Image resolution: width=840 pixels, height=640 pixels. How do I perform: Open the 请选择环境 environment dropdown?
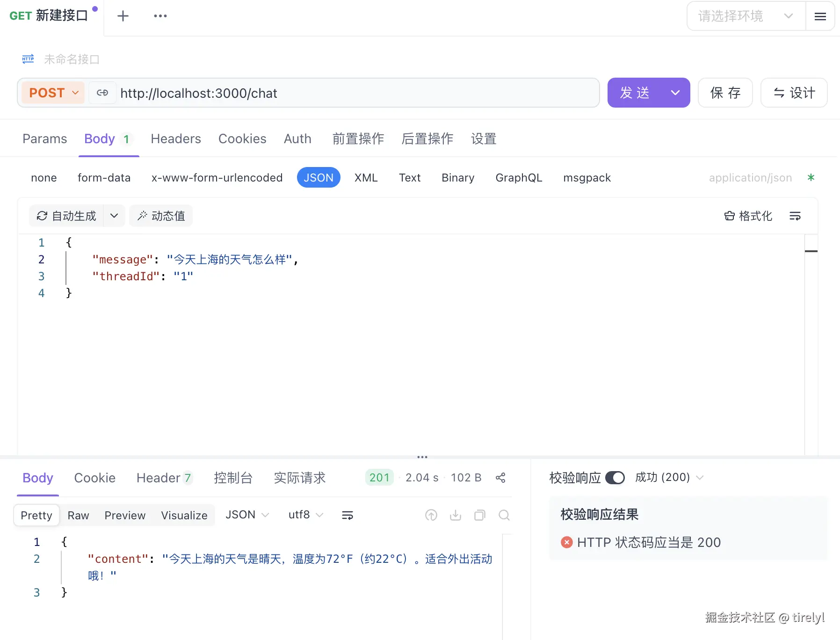coord(746,16)
